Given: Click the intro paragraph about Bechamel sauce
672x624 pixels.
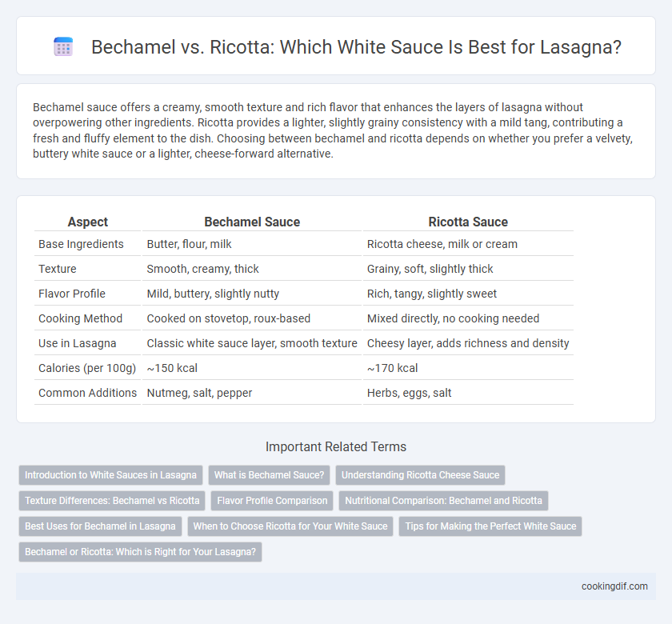Looking at the screenshot, I should (x=333, y=130).
